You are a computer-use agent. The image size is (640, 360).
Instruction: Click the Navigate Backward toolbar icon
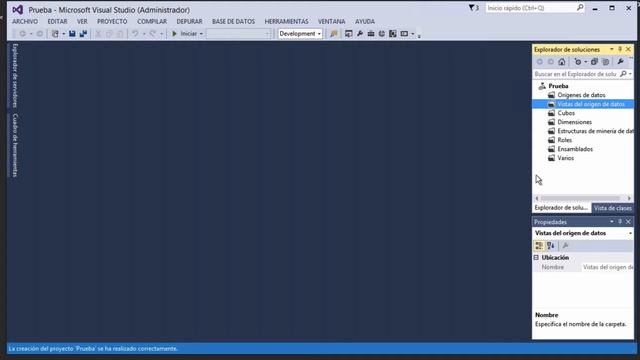tap(22, 34)
